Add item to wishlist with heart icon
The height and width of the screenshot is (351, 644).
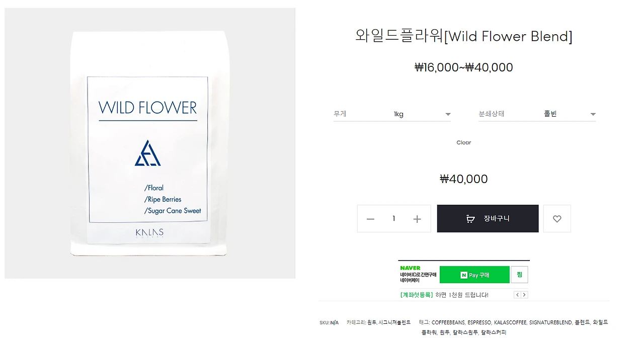557,219
